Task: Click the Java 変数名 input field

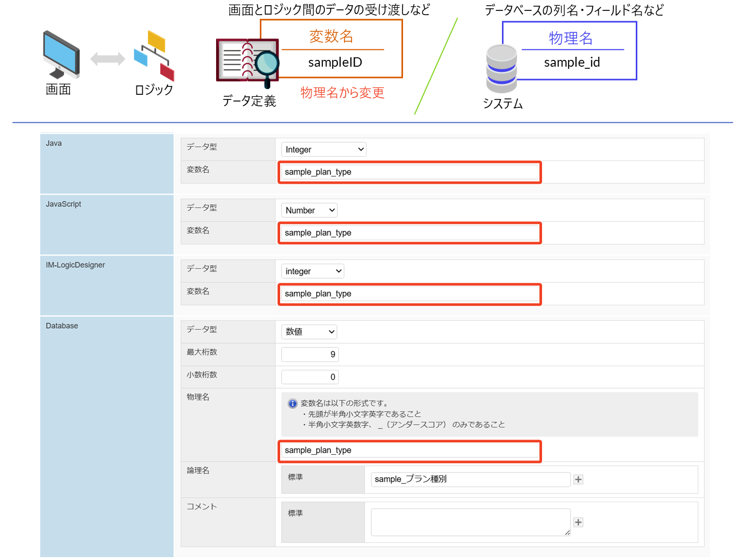Action: tap(410, 172)
